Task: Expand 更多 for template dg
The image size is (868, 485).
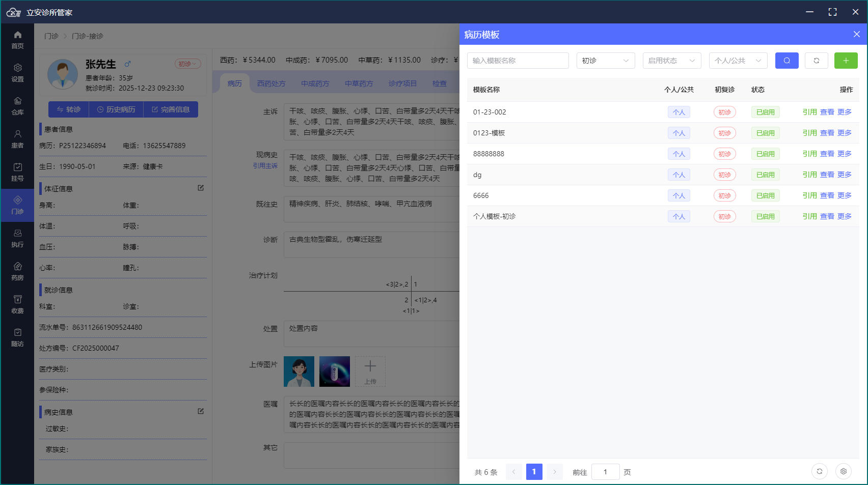Action: 845,175
